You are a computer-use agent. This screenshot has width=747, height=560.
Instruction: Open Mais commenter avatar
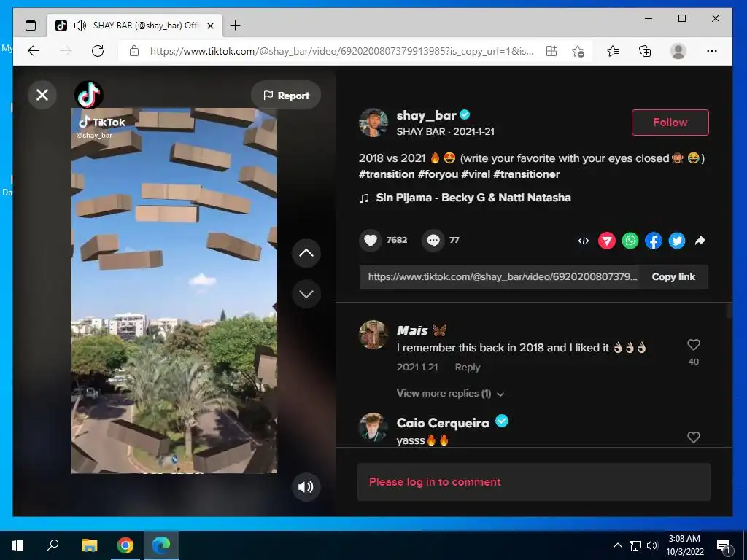pos(373,334)
